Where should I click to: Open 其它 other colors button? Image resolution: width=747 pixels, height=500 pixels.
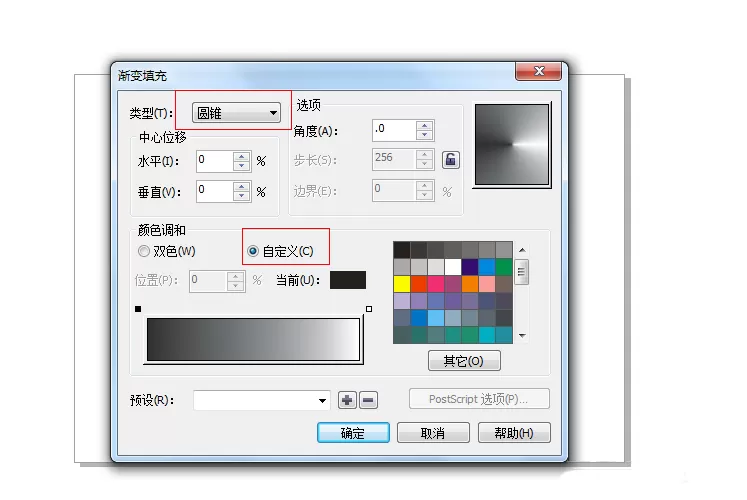coord(464,360)
